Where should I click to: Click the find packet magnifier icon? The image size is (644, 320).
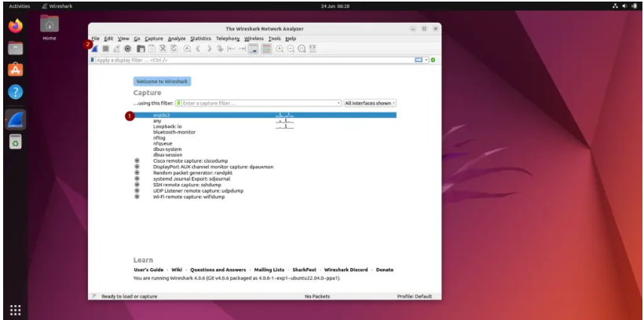(187, 49)
